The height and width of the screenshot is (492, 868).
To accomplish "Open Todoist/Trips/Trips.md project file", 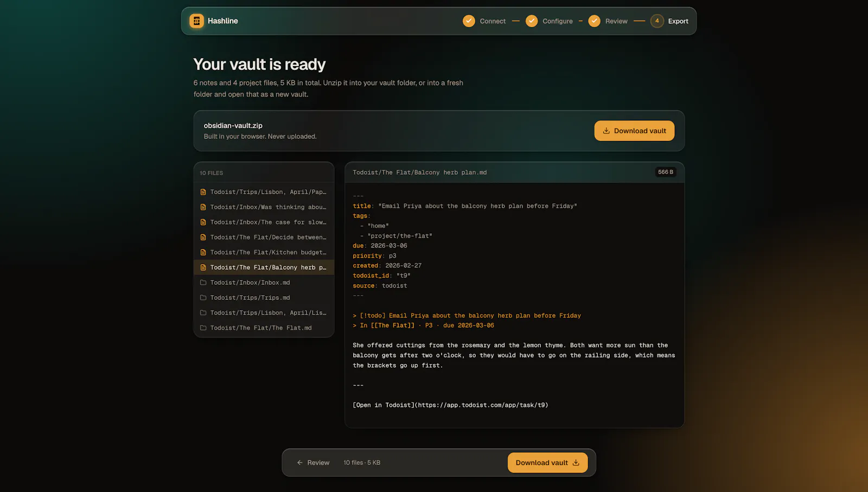I will tap(264, 298).
